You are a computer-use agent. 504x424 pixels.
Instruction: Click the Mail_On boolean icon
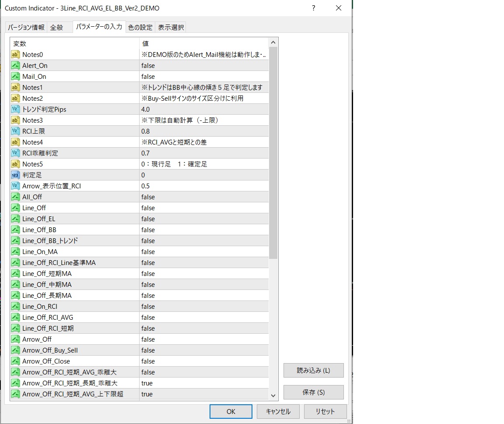(x=15, y=76)
